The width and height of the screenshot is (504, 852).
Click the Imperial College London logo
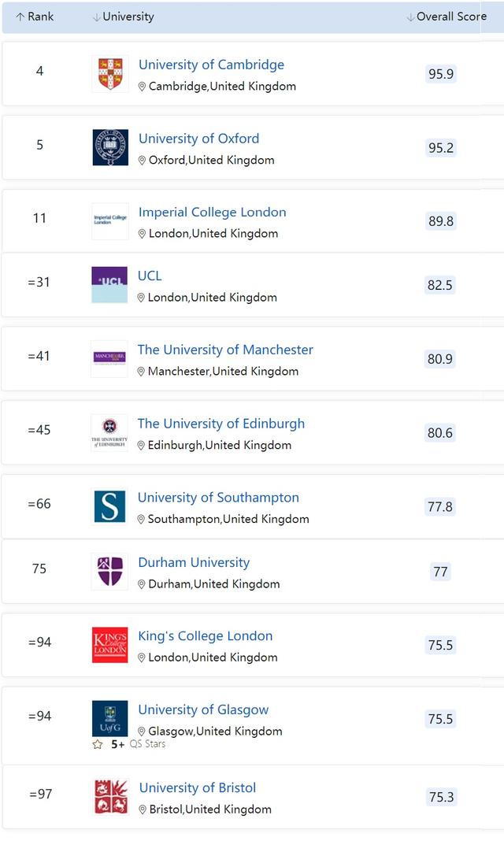click(x=109, y=221)
